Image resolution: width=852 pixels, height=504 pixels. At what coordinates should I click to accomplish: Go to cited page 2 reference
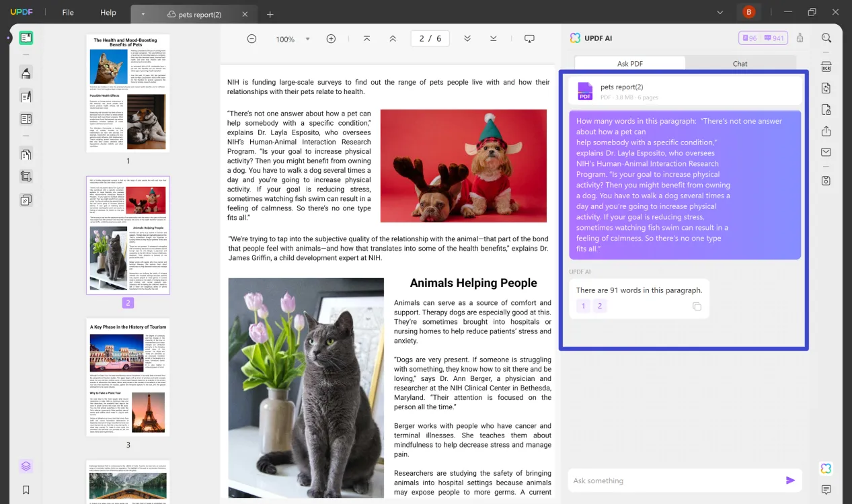600,306
